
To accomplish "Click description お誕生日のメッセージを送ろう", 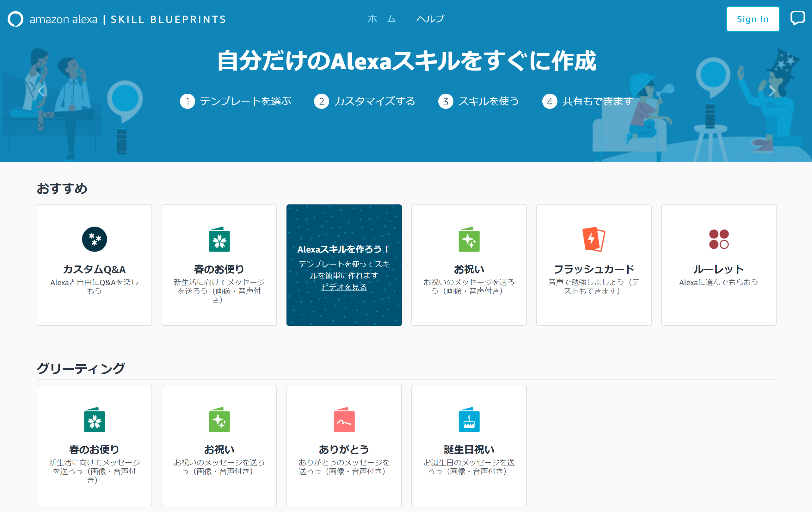I will point(469,467).
